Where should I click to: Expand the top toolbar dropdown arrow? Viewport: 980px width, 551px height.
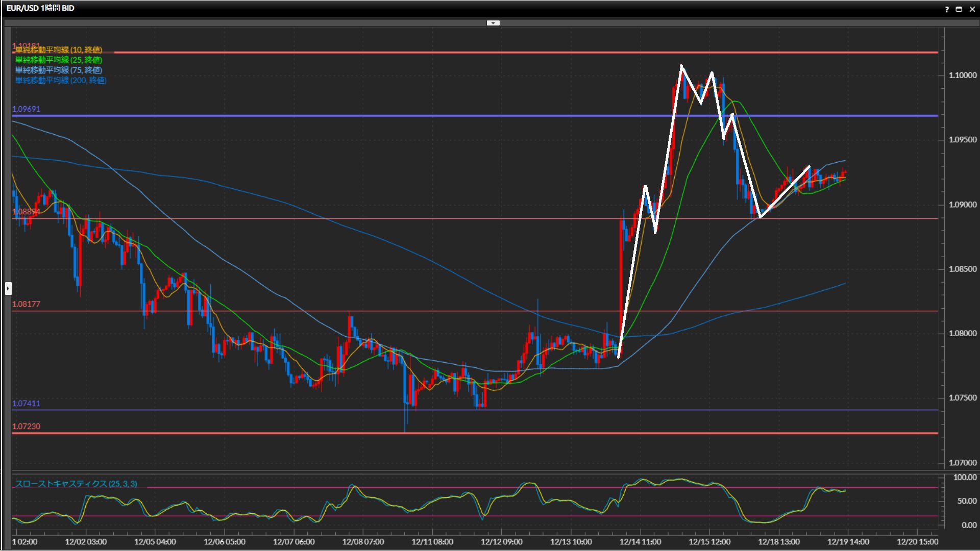493,23
